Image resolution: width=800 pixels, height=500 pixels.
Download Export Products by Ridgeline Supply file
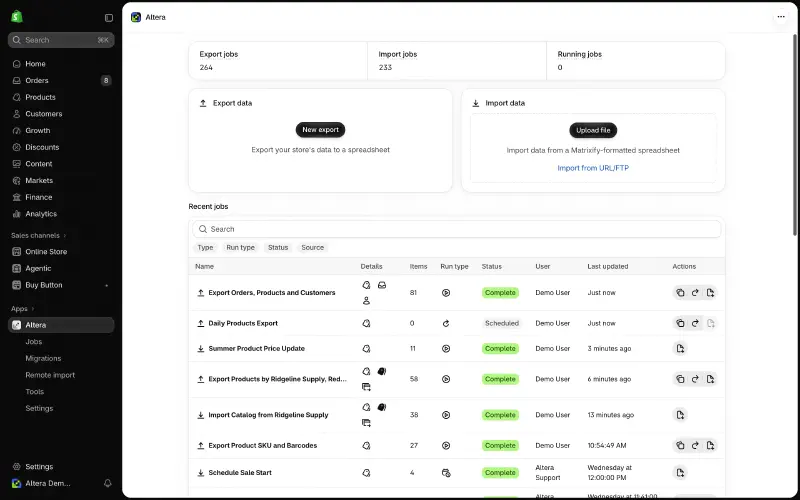tap(710, 379)
